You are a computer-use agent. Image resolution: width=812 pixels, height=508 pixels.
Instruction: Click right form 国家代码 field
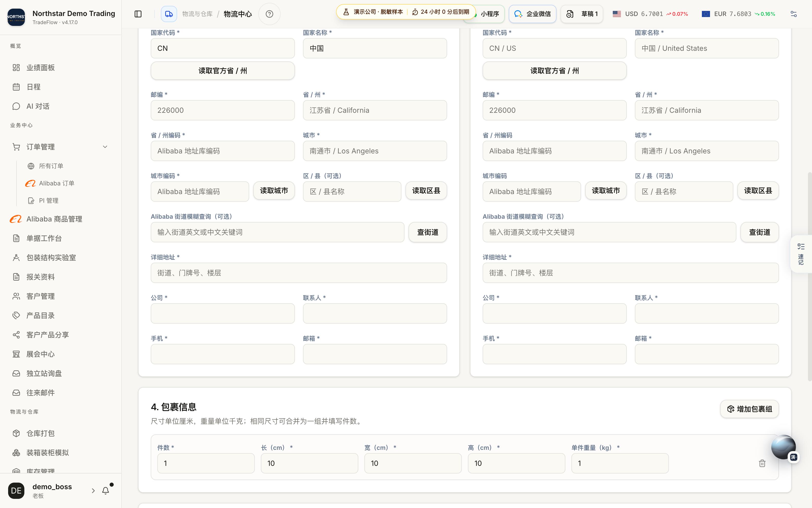(554, 48)
